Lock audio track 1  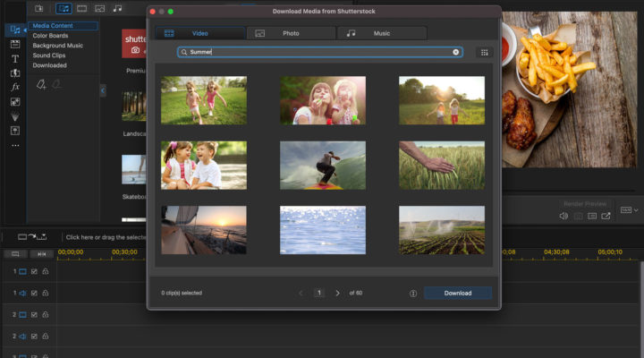point(46,293)
